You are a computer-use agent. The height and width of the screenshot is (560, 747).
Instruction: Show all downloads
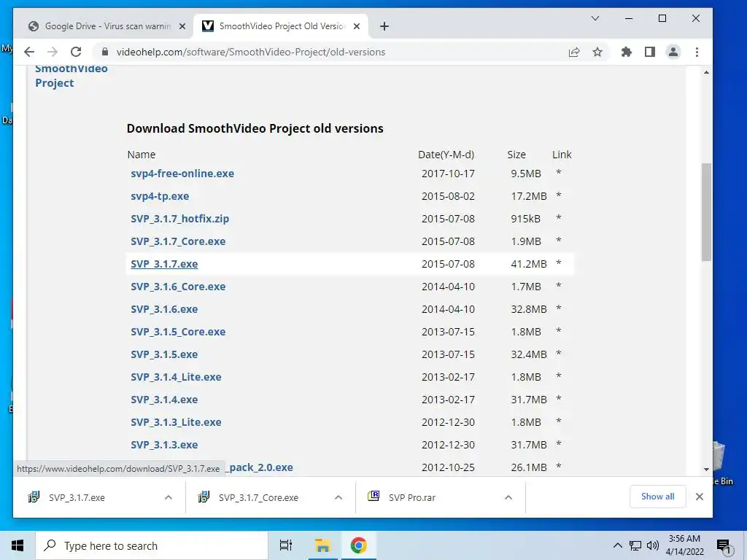click(x=658, y=497)
